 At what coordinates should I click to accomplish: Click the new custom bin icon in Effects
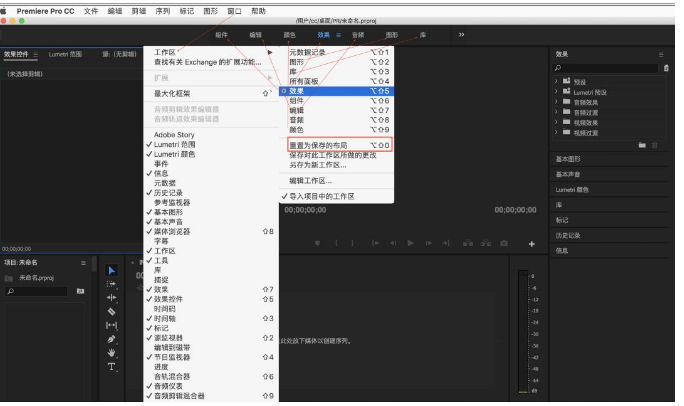click(642, 145)
